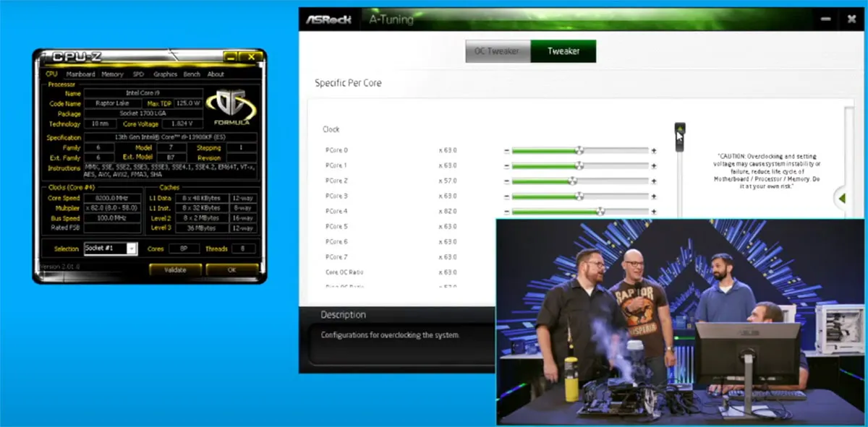
Task: Click the green arrow on right panel edge
Action: click(841, 197)
